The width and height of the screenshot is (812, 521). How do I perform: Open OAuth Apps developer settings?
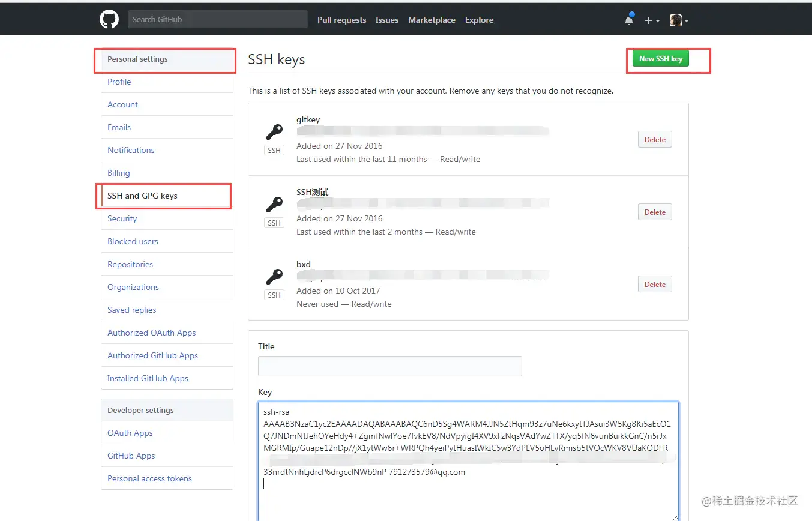(x=167, y=433)
